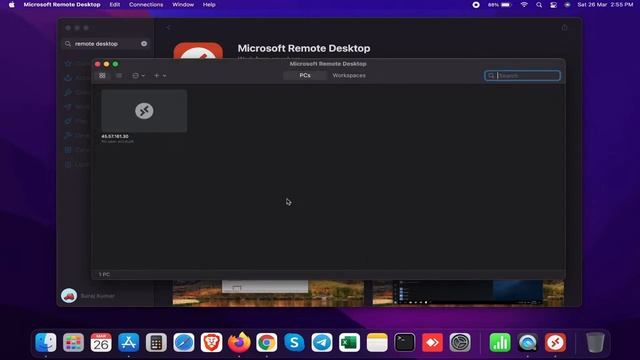Open Control Center in menu bar
The height and width of the screenshot is (360, 640).
553,5
